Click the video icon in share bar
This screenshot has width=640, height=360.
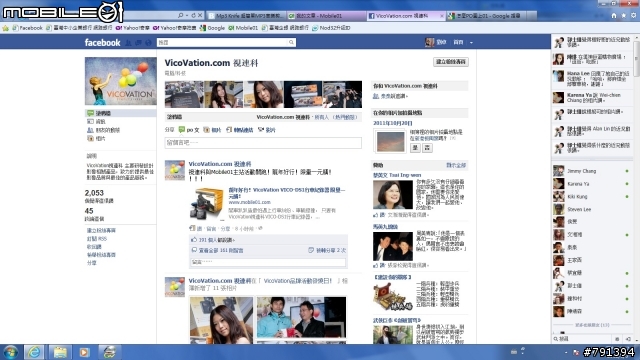[261, 130]
